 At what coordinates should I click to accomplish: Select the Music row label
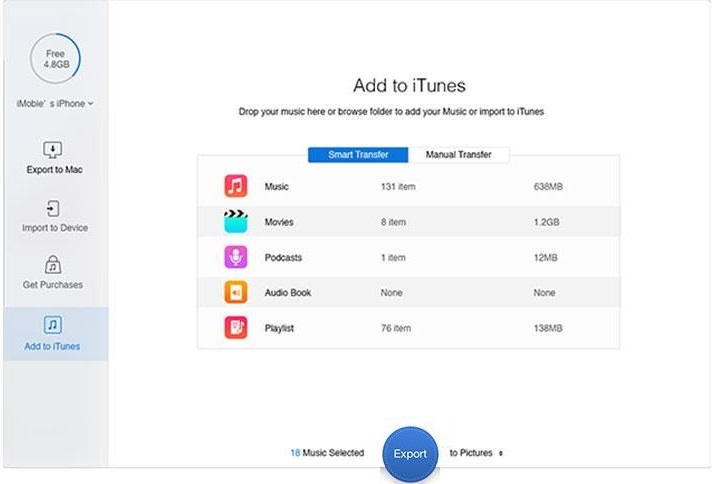pos(277,187)
